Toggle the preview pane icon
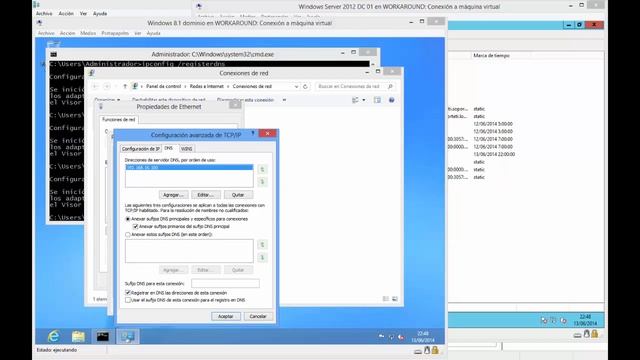The width and height of the screenshot is (640, 360). coord(377,100)
